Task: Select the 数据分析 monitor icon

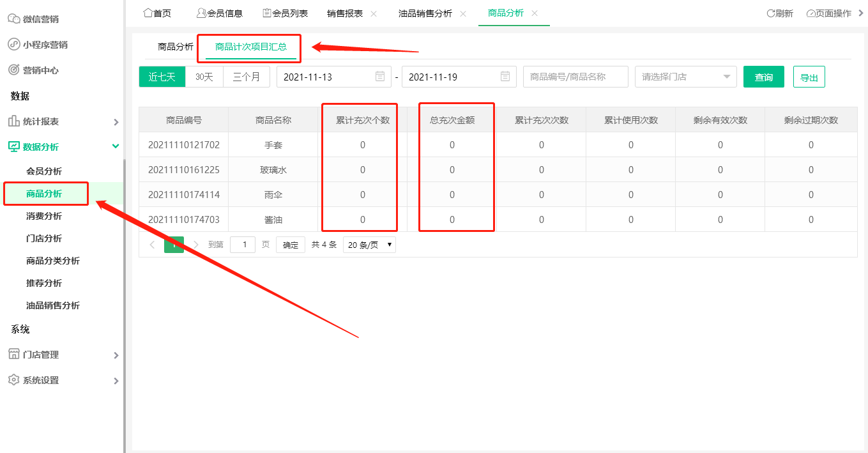Action: point(13,146)
